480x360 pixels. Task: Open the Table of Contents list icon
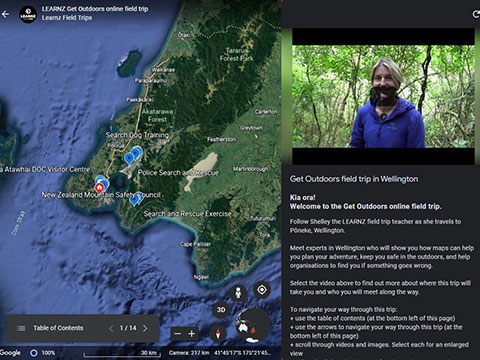coord(21,328)
